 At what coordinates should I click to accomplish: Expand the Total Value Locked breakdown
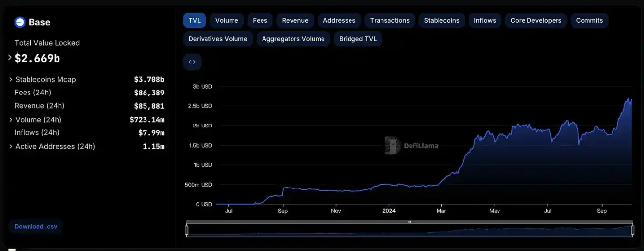pos(10,58)
